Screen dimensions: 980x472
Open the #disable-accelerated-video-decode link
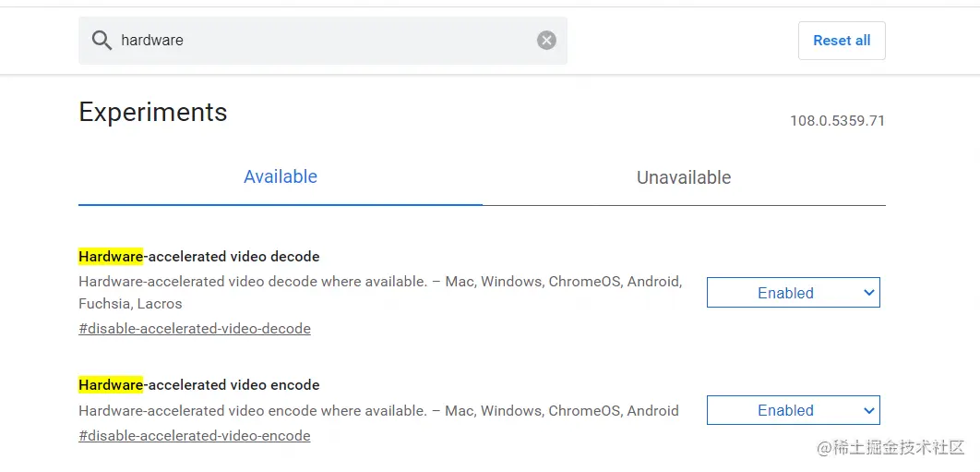point(195,329)
